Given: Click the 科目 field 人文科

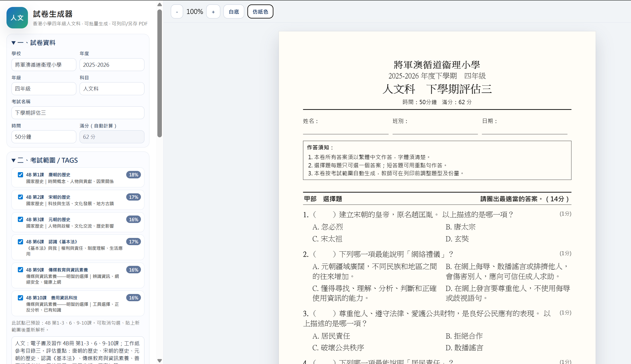Looking at the screenshot, I should 112,89.
